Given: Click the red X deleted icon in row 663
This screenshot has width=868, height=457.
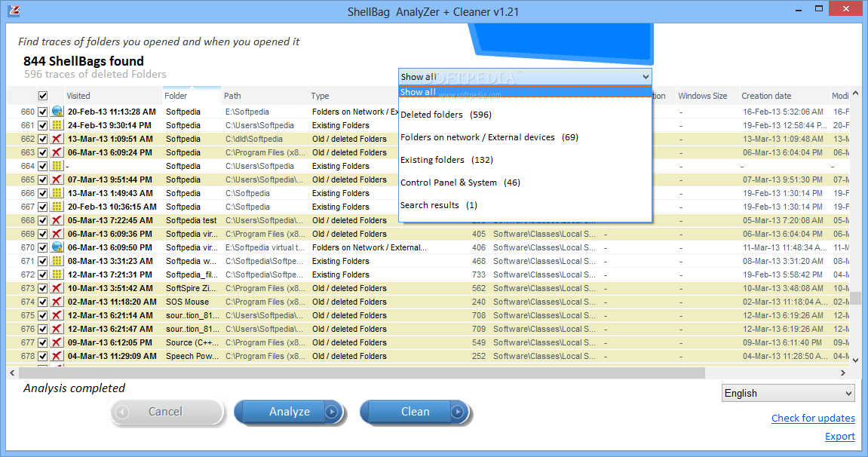Looking at the screenshot, I should tap(57, 152).
